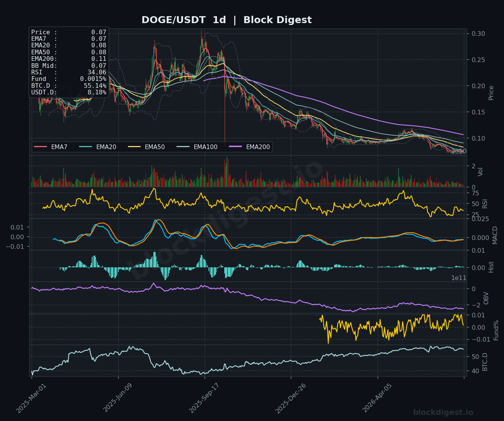Click the blockdigest.io footer text

pos(443,413)
